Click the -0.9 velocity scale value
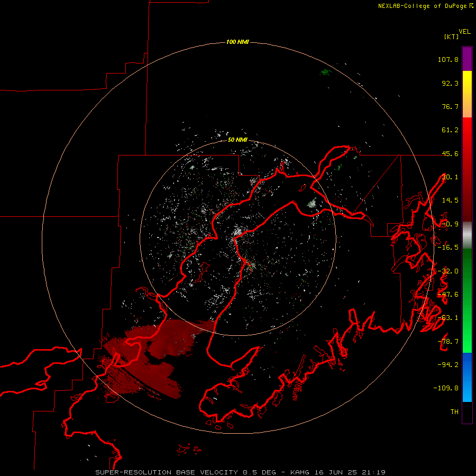 (x=450, y=224)
